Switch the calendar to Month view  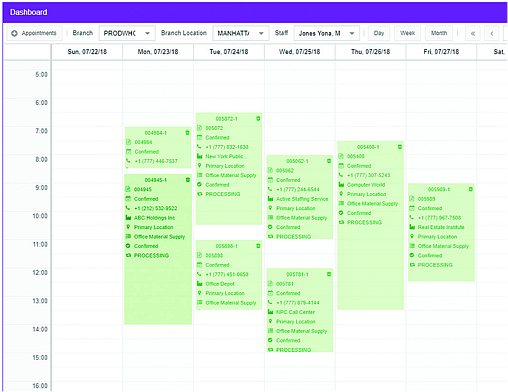(439, 33)
